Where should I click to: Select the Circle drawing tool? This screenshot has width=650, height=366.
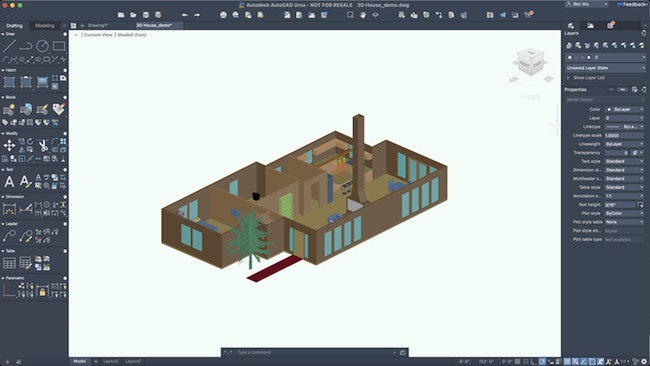(x=42, y=46)
